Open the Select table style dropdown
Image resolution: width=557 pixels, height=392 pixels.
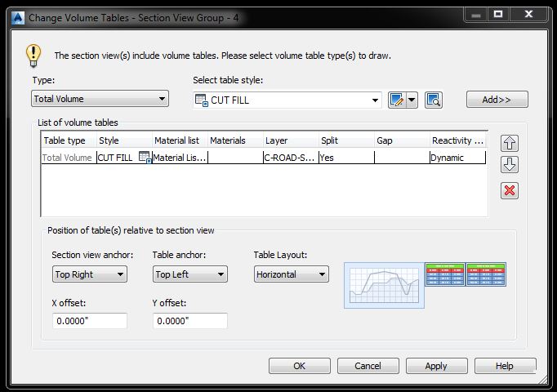[x=287, y=100]
